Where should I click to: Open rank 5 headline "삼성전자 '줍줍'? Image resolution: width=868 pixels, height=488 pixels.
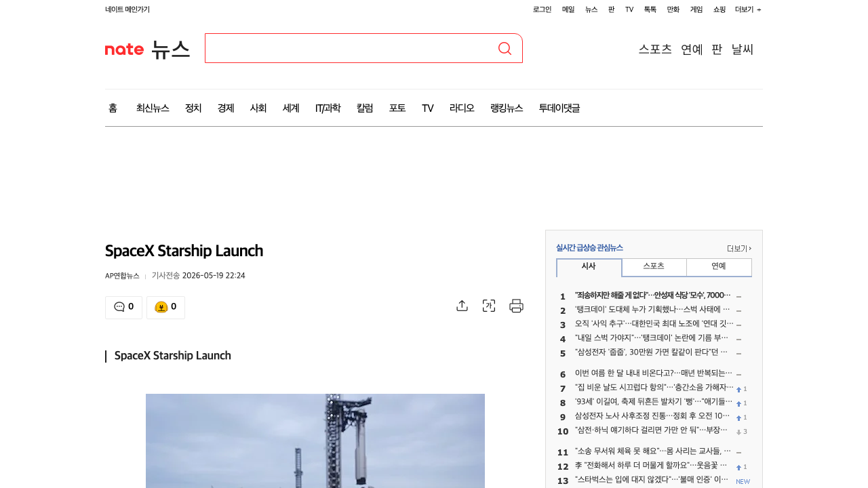coord(652,353)
